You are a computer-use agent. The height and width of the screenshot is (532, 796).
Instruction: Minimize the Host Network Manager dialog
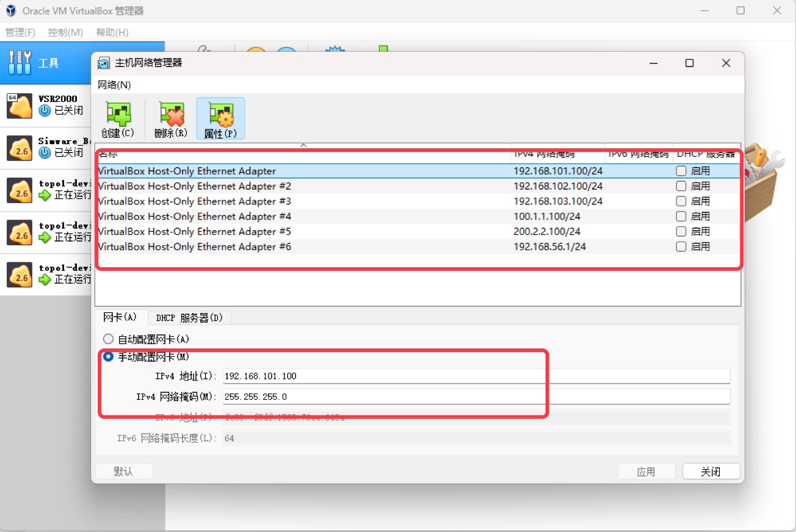653,63
